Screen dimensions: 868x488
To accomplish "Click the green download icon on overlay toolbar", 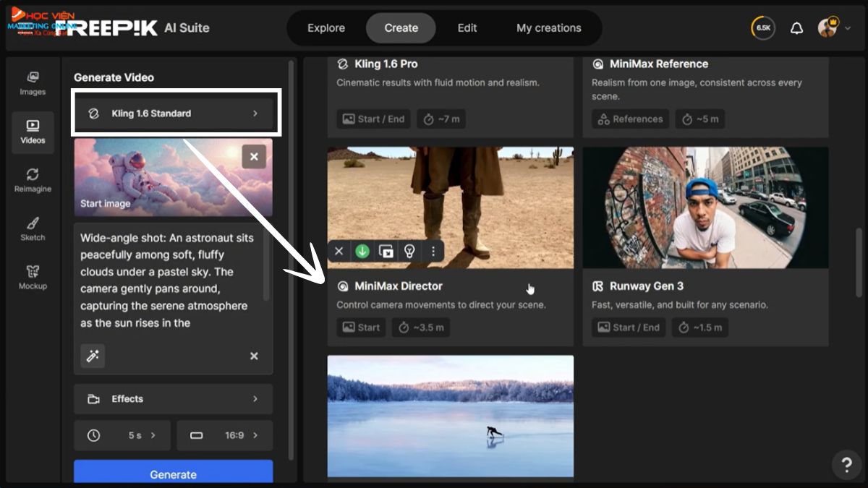I will [362, 251].
